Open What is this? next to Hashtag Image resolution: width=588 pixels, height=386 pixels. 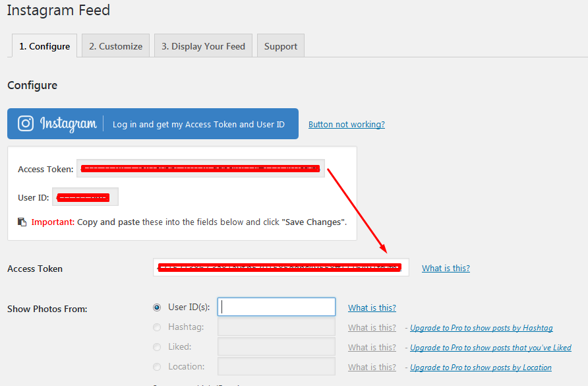tap(372, 328)
